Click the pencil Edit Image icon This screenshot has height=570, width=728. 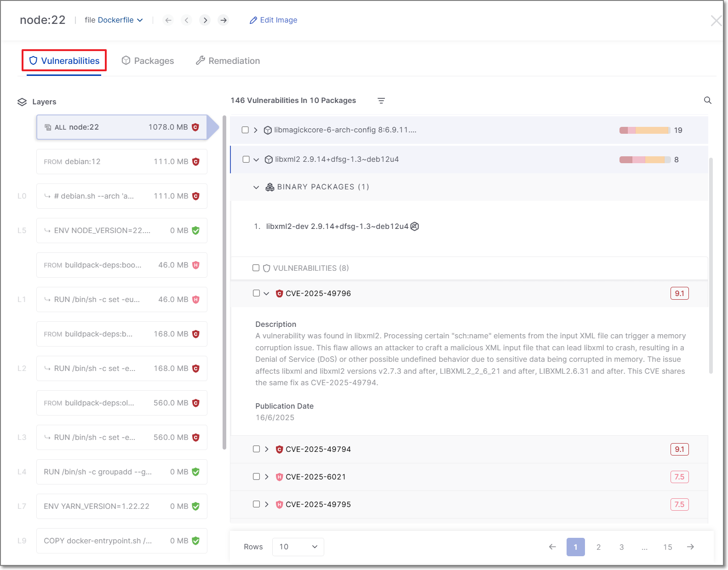point(253,20)
